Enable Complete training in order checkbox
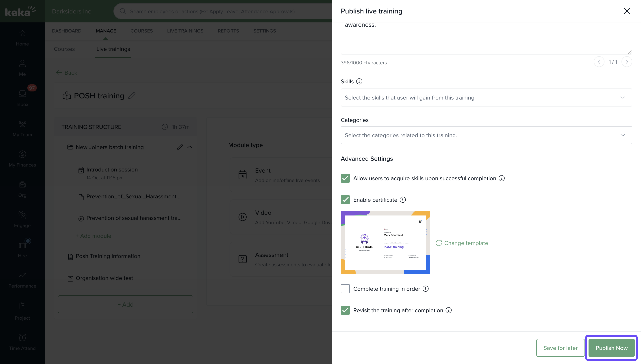The height and width of the screenshot is (364, 641). coord(345,289)
